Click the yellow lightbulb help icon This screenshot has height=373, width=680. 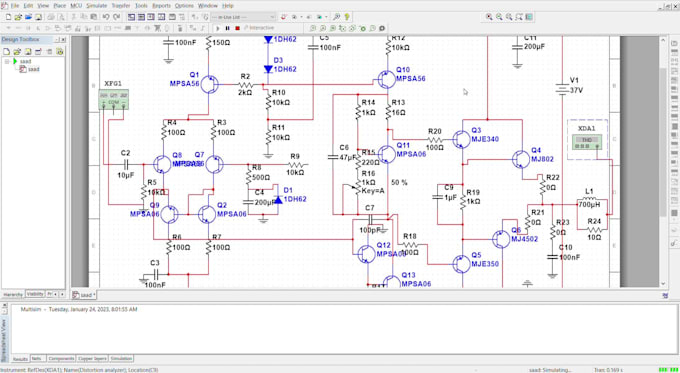point(347,17)
